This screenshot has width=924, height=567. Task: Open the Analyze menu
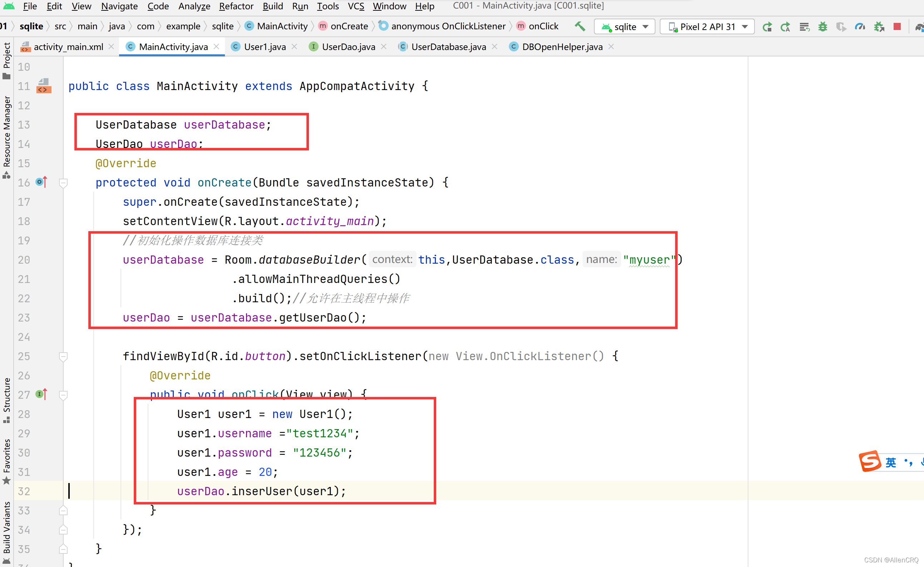click(194, 6)
